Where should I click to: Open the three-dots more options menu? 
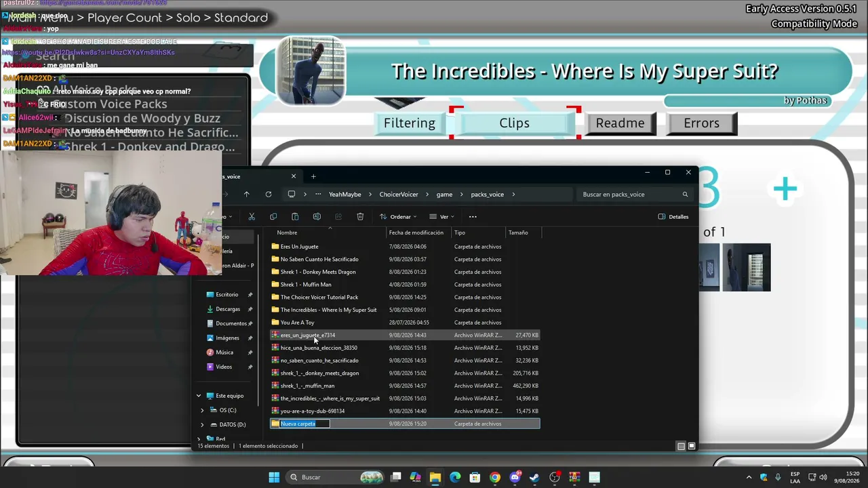tap(473, 217)
